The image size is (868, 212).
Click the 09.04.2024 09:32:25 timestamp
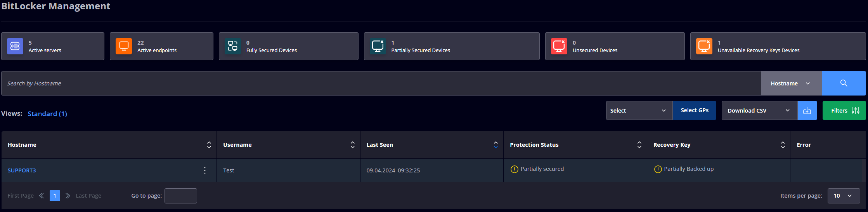(x=393, y=170)
